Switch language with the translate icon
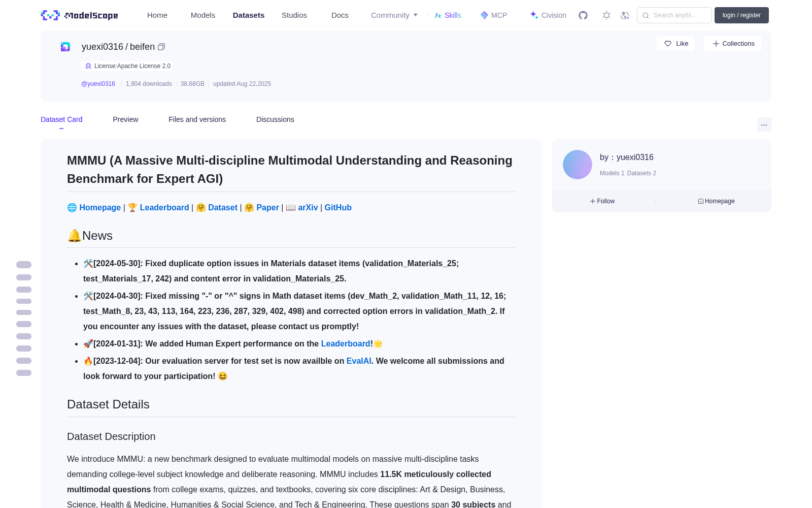This screenshot has height=508, width=812. (625, 15)
